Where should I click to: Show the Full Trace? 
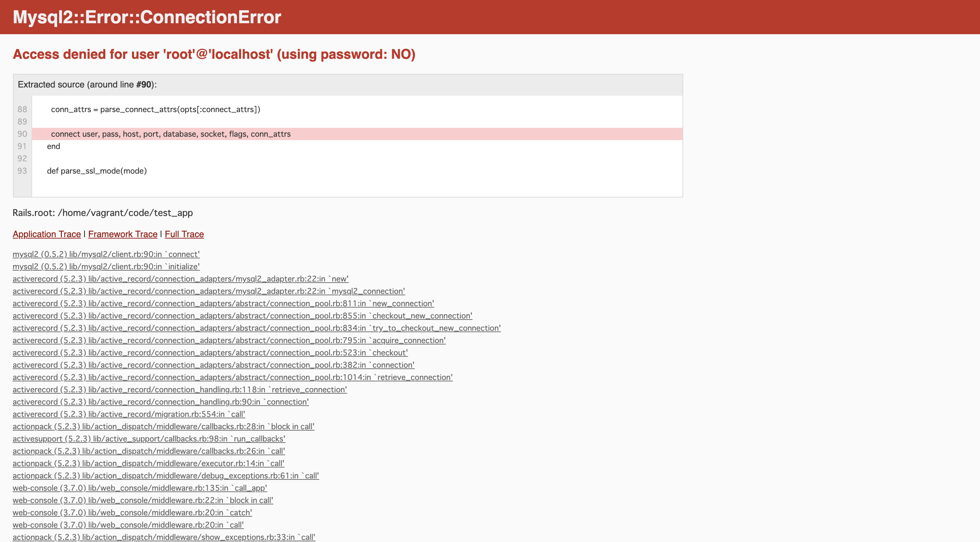[184, 234]
